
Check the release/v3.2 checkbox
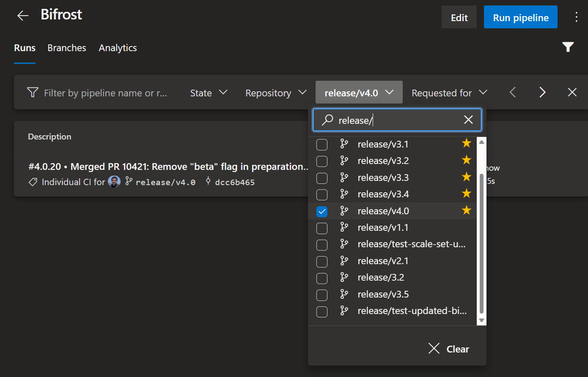click(x=322, y=161)
